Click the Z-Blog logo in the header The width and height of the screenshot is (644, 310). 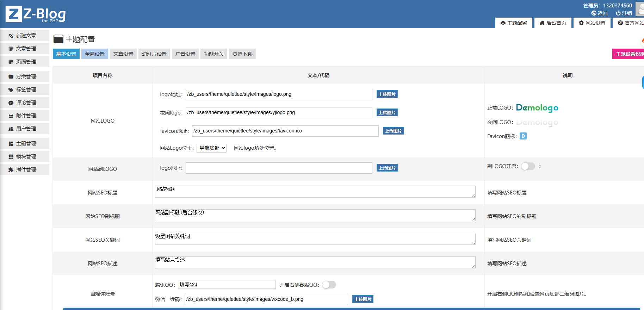click(x=36, y=14)
